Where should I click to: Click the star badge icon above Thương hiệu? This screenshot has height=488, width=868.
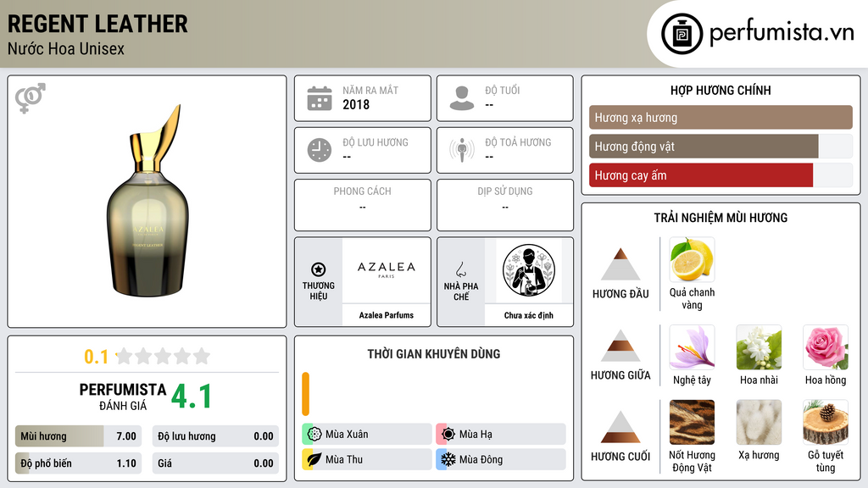click(x=319, y=269)
